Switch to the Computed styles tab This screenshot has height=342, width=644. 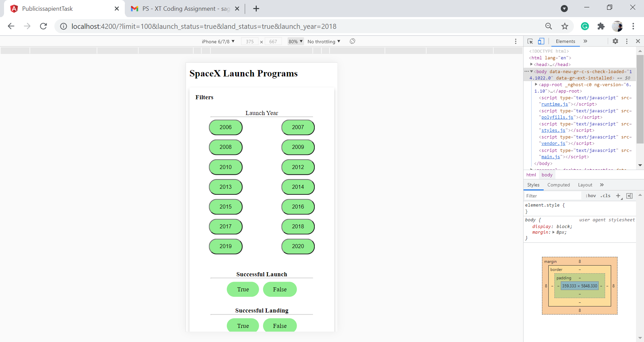(558, 185)
